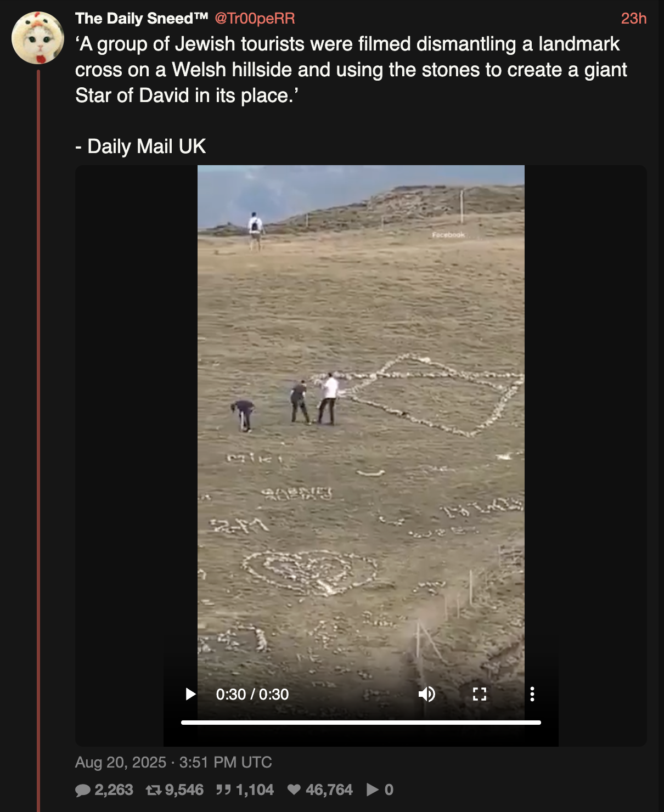Open the video's three-dot options menu
The height and width of the screenshot is (812, 664).
532,695
